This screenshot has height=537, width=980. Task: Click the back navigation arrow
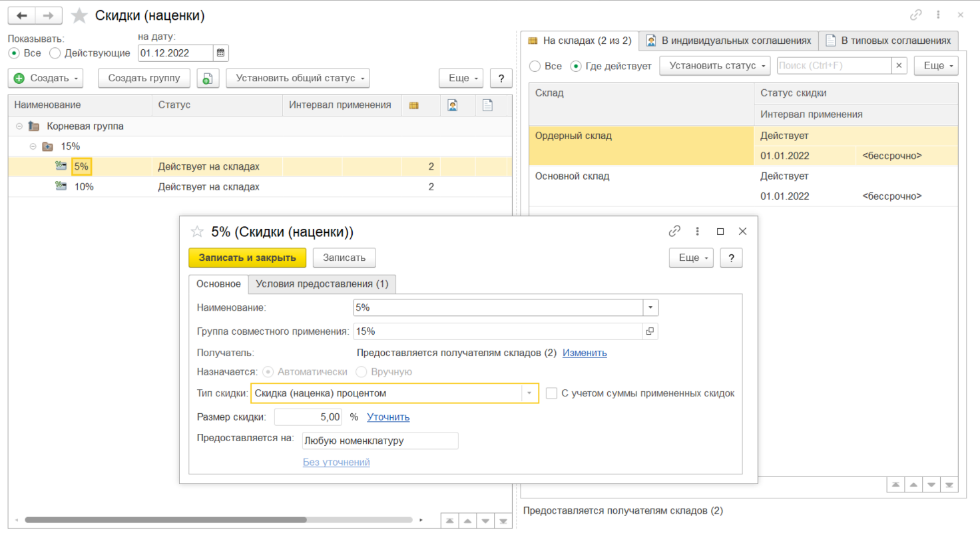click(22, 15)
